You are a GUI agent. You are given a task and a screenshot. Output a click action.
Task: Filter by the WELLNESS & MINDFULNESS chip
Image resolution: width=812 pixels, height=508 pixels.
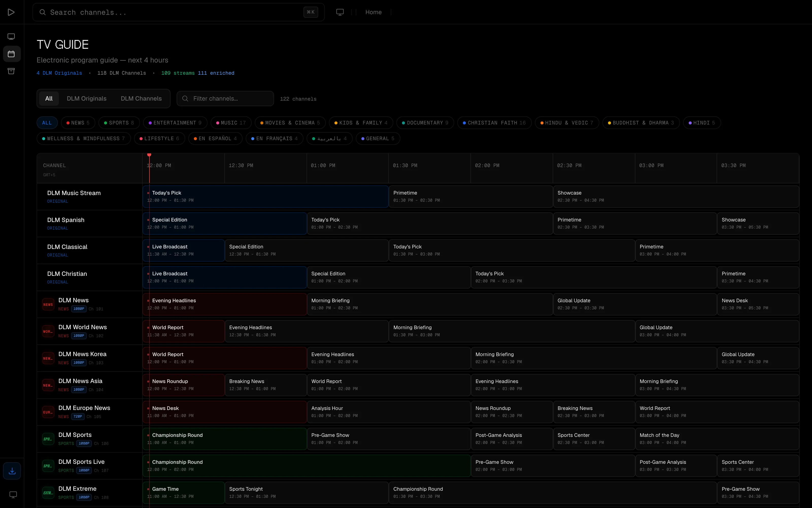tap(83, 138)
